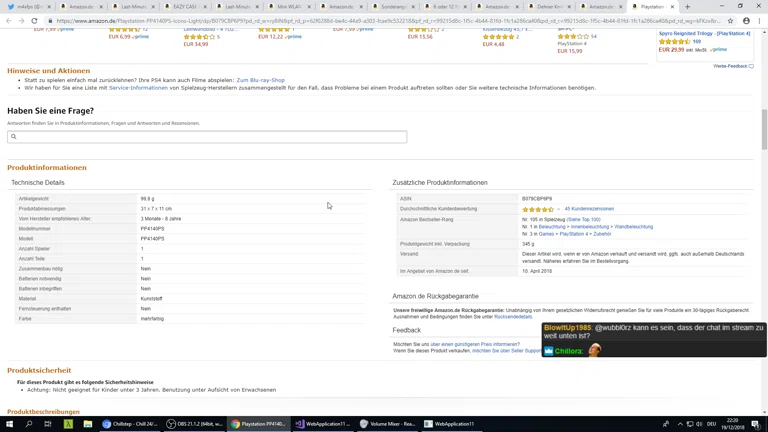
Task: Open OBS from the taskbar
Action: [195, 424]
